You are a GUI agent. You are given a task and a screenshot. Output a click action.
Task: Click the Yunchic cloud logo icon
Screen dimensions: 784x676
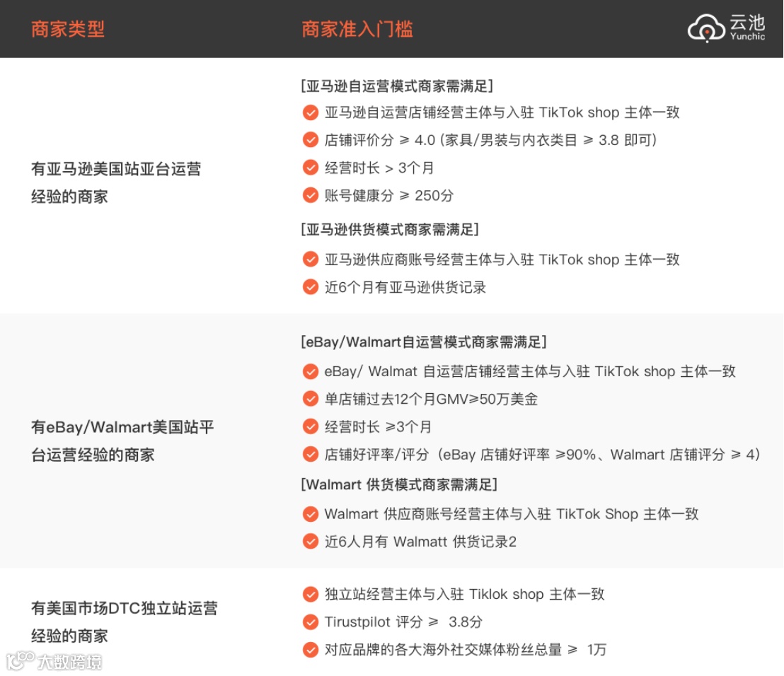tap(706, 28)
